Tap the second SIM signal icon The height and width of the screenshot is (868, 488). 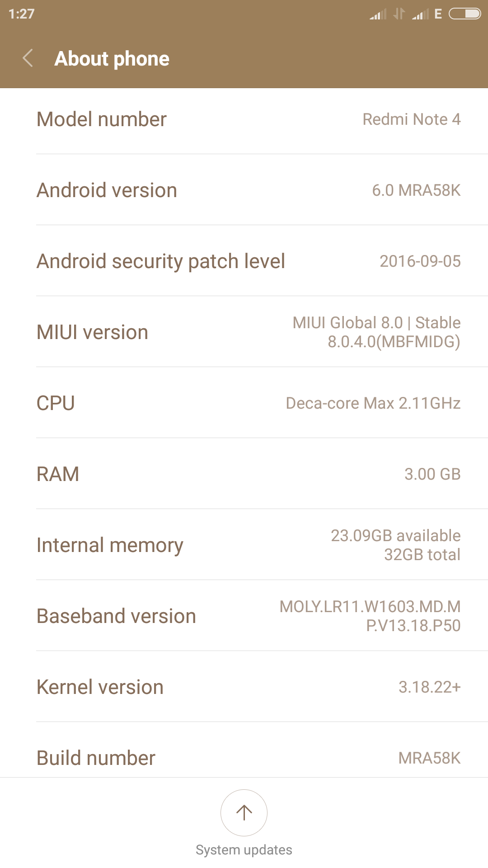coord(420,14)
